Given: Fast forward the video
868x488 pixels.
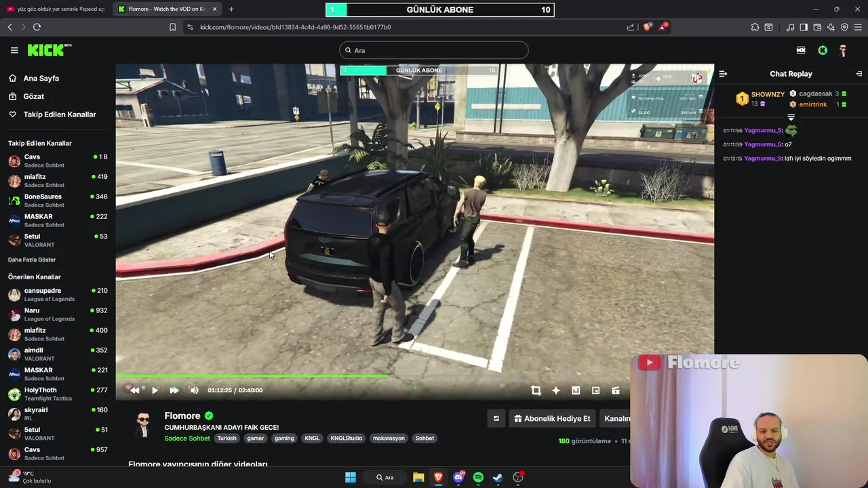Looking at the screenshot, I should click(x=174, y=390).
